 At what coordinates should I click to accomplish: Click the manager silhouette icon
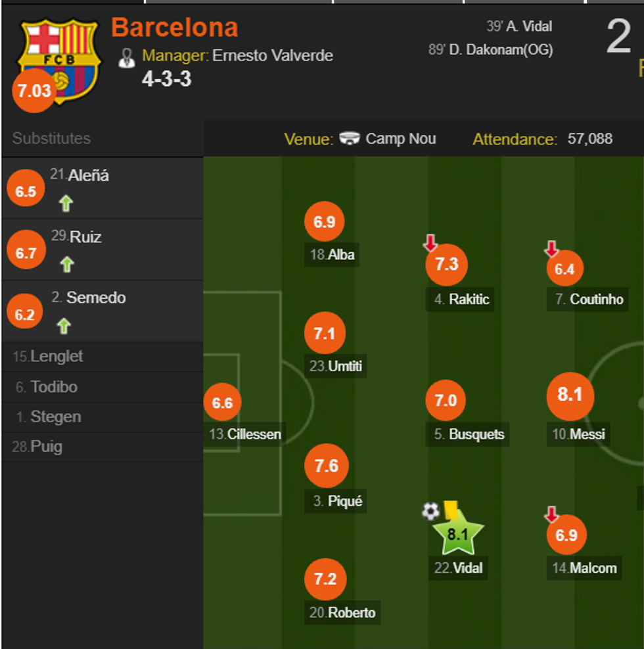click(127, 57)
